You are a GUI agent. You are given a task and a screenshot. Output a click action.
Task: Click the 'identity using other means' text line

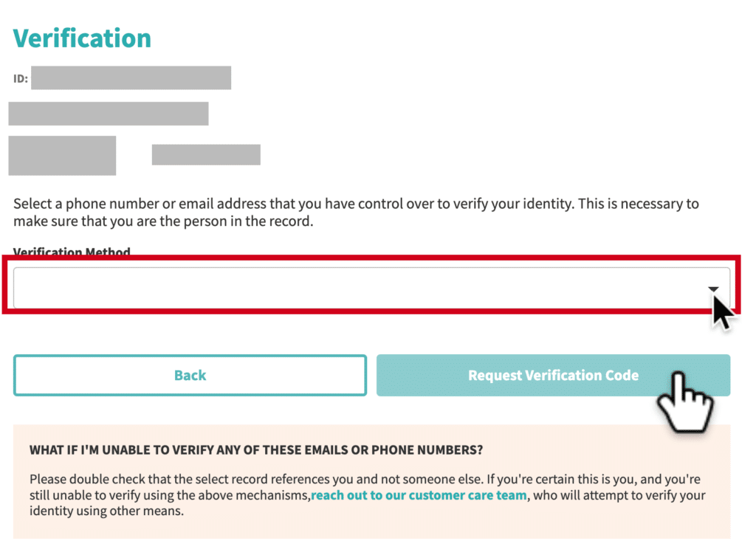(x=106, y=511)
